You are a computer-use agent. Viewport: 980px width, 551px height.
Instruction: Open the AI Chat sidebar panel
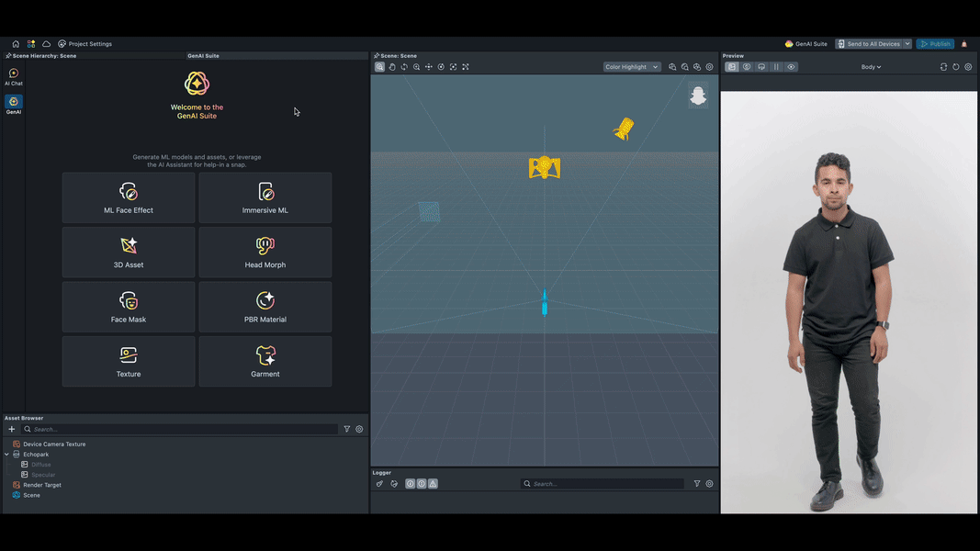[13, 77]
